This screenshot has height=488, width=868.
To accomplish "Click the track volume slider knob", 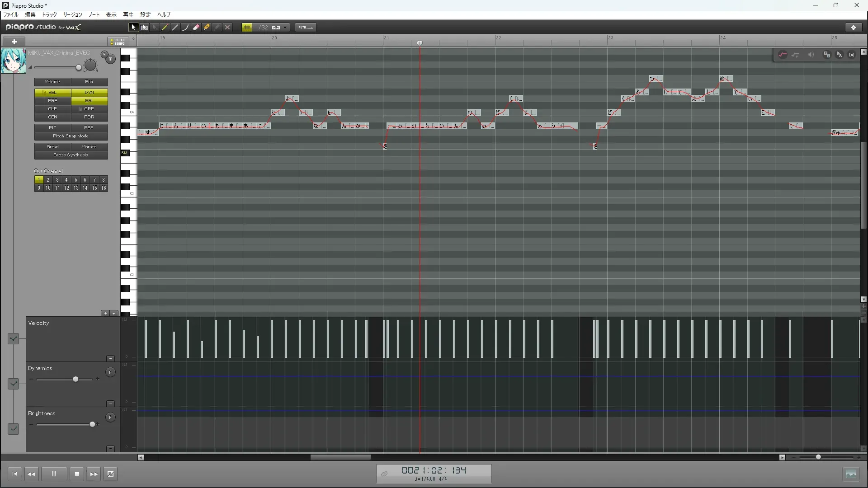I will [79, 68].
